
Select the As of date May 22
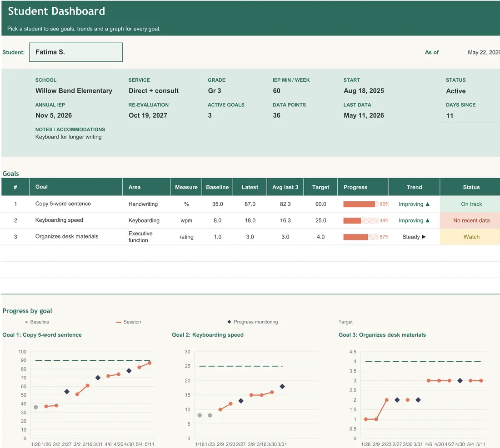(x=484, y=52)
